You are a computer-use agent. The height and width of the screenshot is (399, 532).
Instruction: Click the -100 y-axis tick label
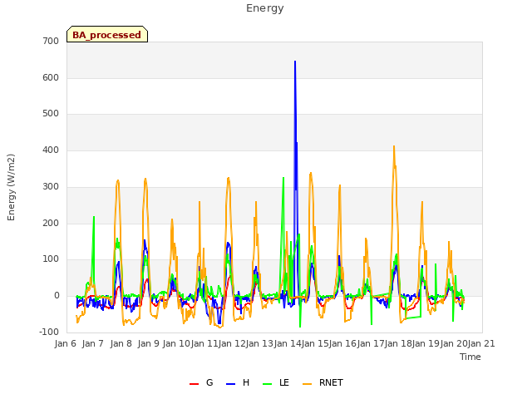point(49,332)
